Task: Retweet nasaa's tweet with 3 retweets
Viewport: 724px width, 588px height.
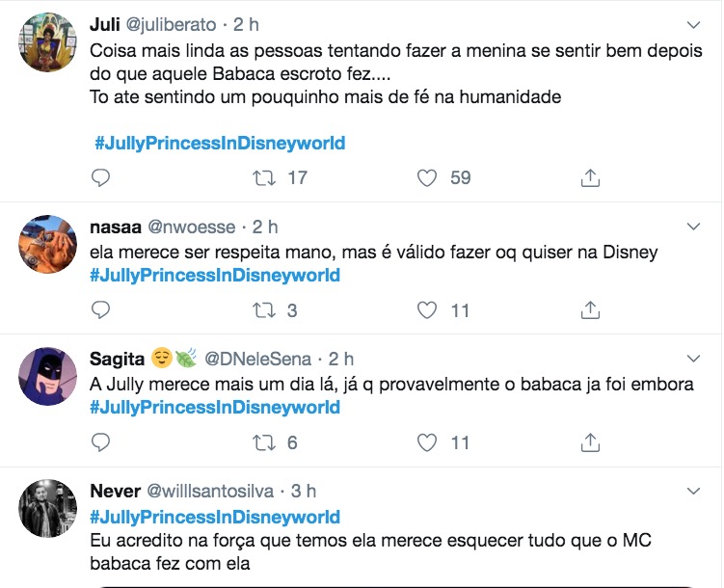Action: tap(263, 309)
